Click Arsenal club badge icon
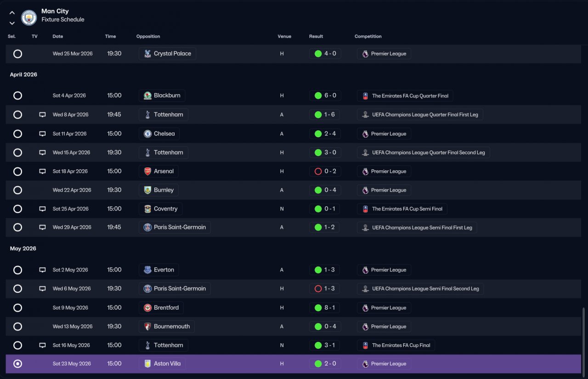The image size is (588, 379). coord(147,171)
